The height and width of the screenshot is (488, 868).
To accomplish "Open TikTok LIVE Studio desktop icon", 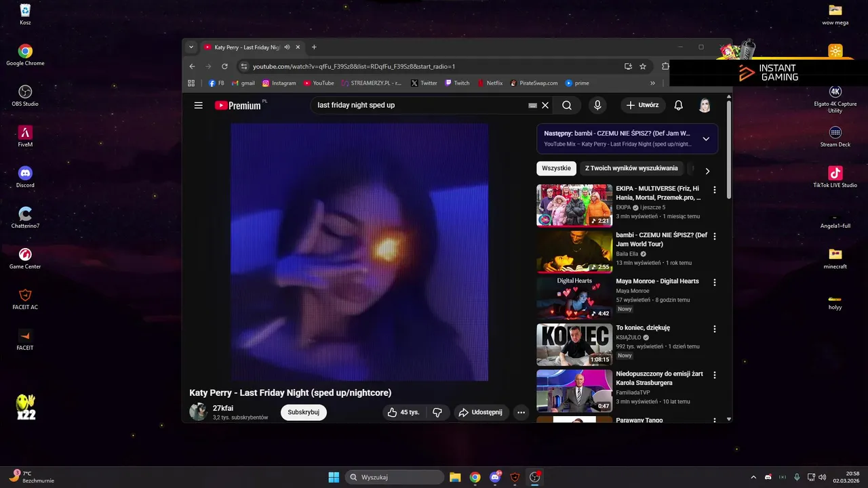I will [x=835, y=177].
